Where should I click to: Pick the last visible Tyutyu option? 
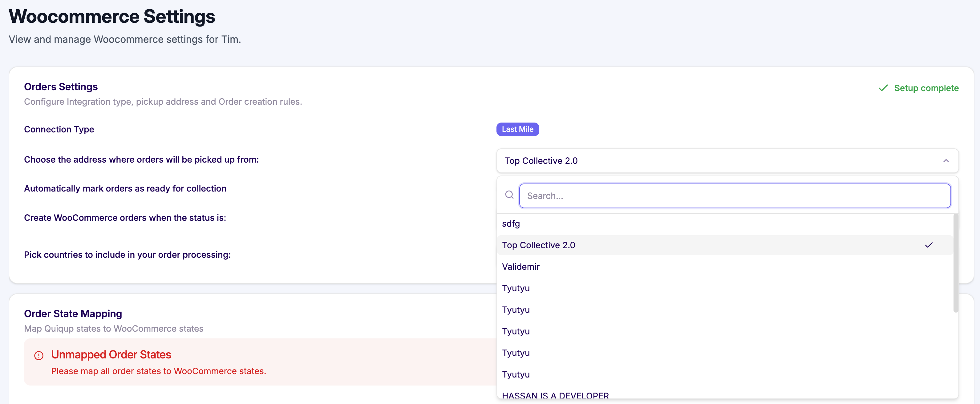coord(516,374)
